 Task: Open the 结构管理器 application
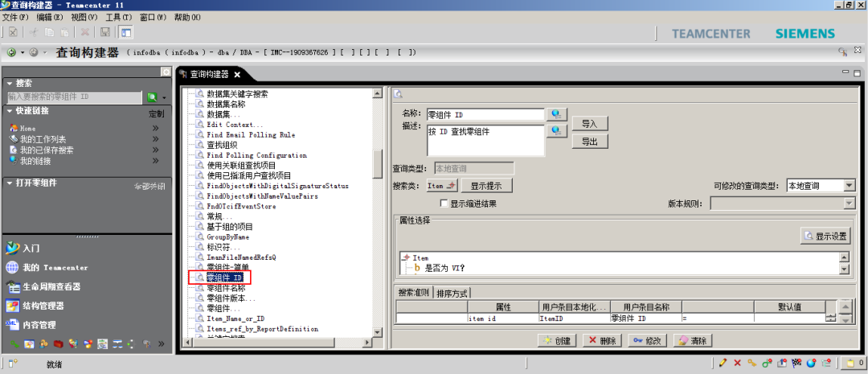(x=35, y=306)
